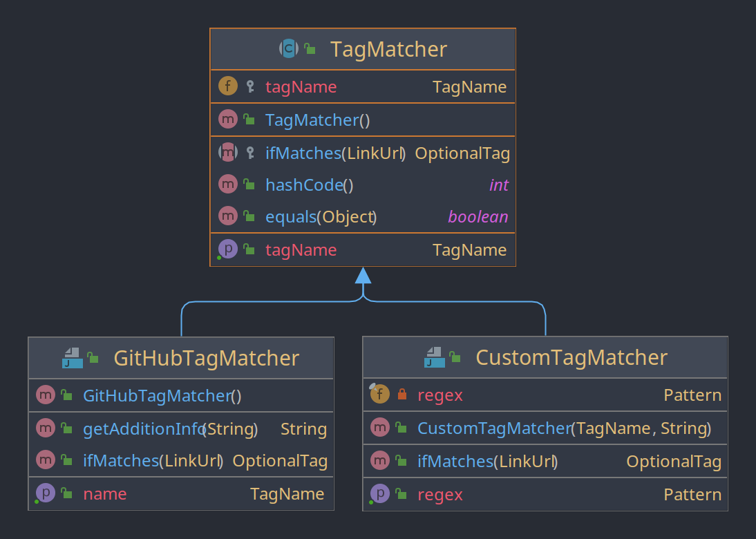Click the String return type of getAdditionInfo
Screen dimensions: 756x539
click(x=304, y=429)
